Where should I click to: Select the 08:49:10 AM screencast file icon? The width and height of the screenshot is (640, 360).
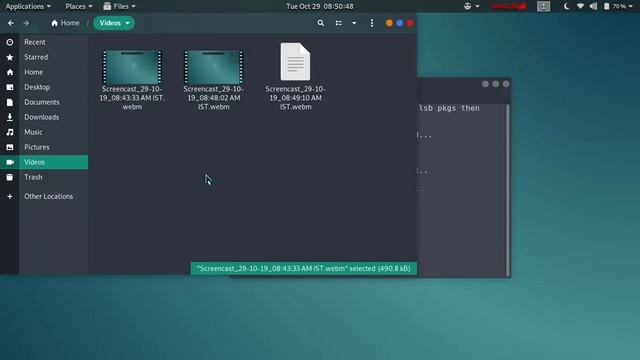[295, 62]
